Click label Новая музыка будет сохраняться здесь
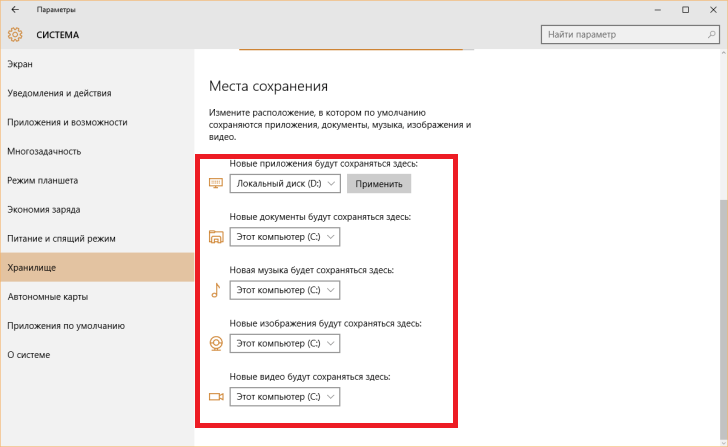728x447 pixels. 312,270
